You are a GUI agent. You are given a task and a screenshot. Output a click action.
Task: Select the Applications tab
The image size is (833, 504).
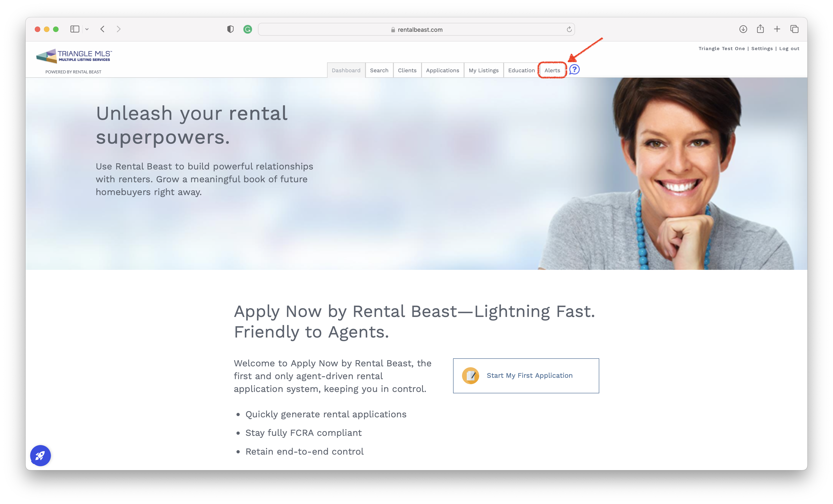(x=442, y=70)
